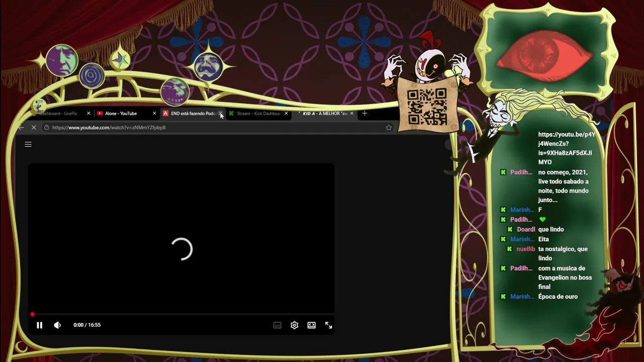Close the Alone - YouTube tab
Viewport: 644px width, 362px height.
154,114
